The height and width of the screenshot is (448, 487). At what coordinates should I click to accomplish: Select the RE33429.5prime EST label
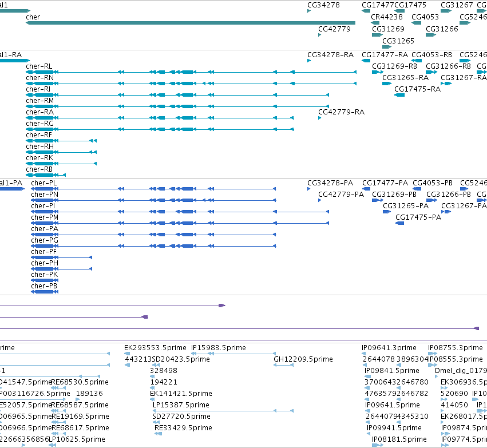pyautogui.click(x=183, y=428)
